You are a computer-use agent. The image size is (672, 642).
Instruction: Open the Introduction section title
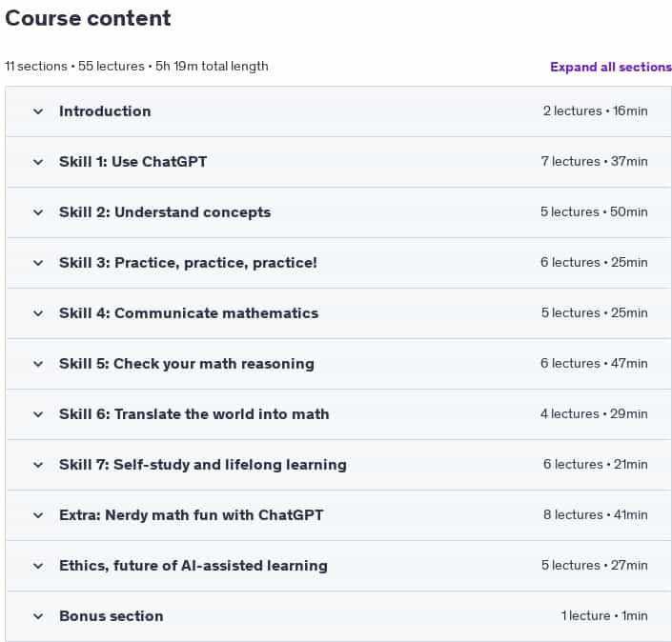(x=105, y=111)
